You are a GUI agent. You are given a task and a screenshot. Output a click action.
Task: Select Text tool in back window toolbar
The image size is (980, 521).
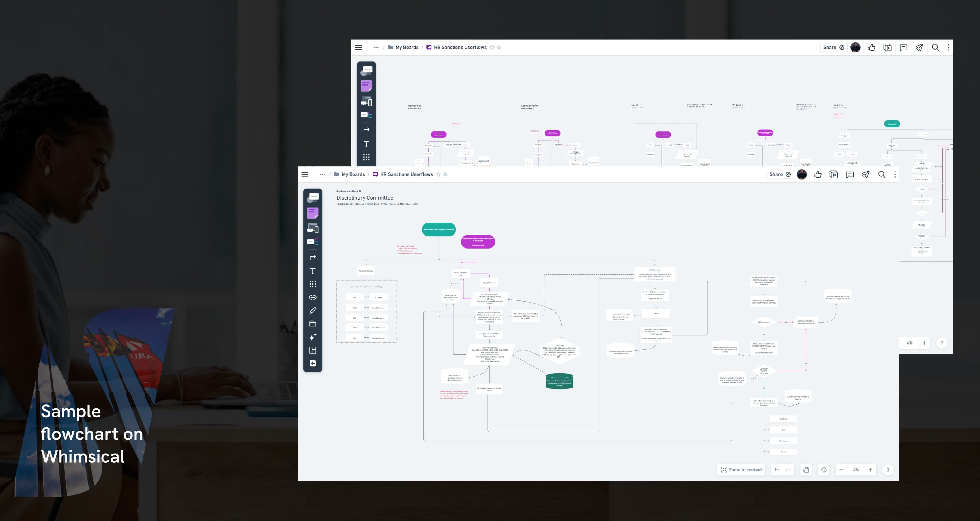coord(366,144)
